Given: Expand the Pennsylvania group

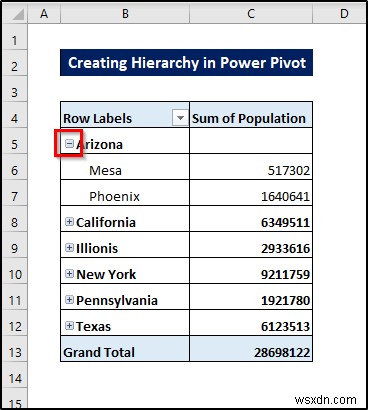Looking at the screenshot, I should 69,300.
